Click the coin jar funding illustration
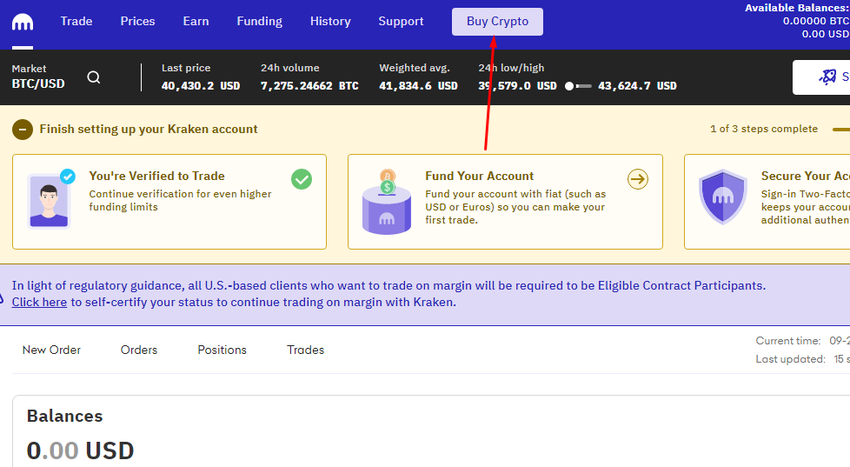The image size is (850, 467). tap(387, 202)
